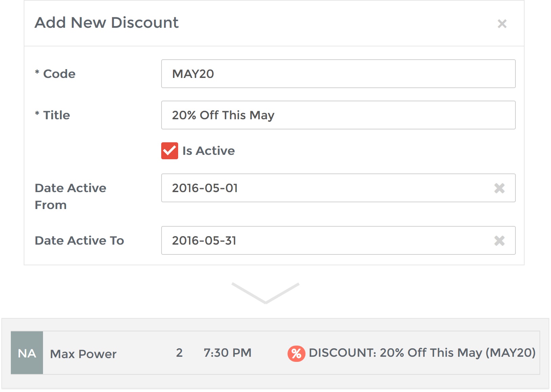
Task: Open the Date Active From field
Action: (x=338, y=188)
